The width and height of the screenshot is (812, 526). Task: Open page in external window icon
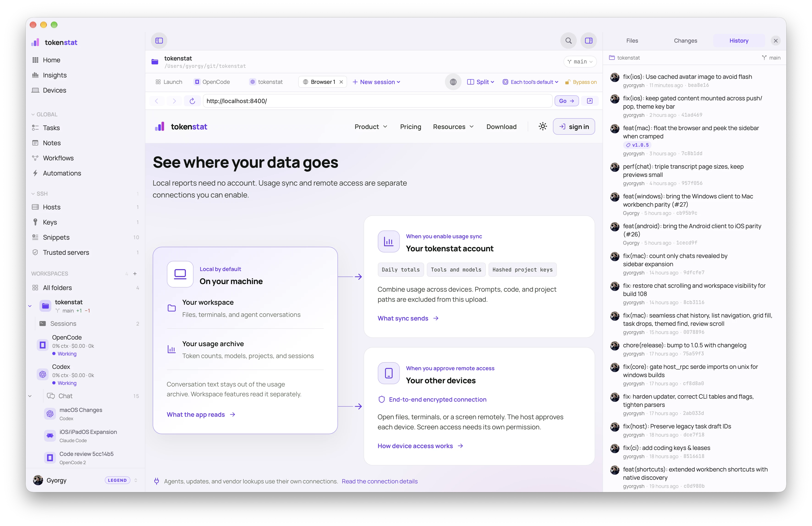(590, 101)
